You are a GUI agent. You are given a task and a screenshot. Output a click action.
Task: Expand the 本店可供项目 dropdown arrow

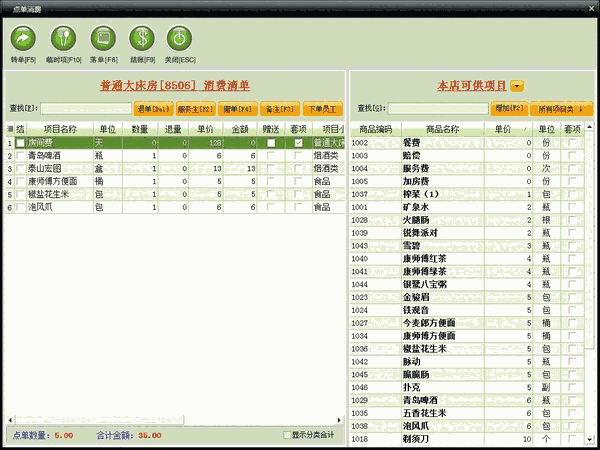tap(517, 87)
